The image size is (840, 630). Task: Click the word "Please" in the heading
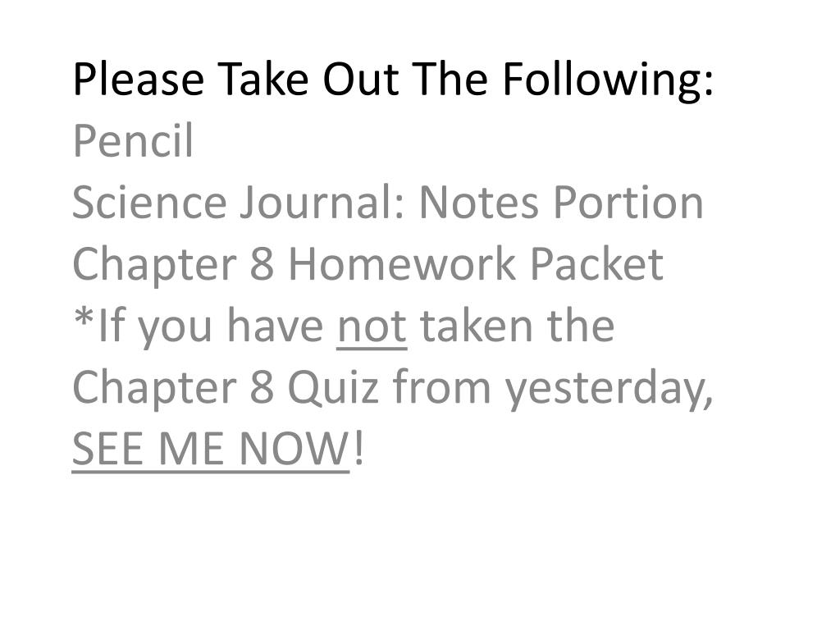pyautogui.click(x=138, y=80)
